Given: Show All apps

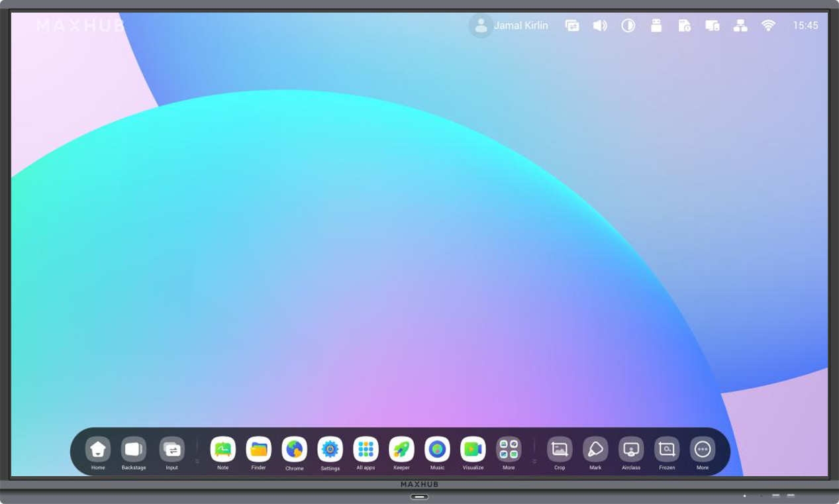Looking at the screenshot, I should pyautogui.click(x=366, y=449).
